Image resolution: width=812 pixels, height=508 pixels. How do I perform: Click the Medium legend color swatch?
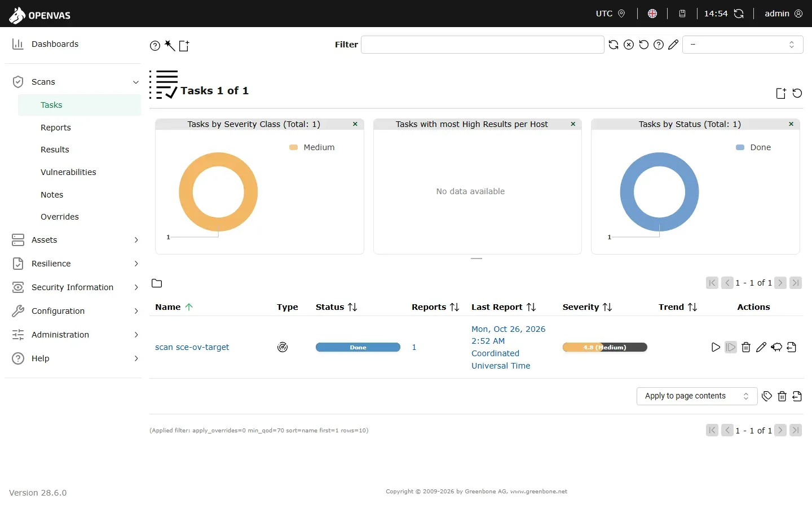click(x=293, y=147)
